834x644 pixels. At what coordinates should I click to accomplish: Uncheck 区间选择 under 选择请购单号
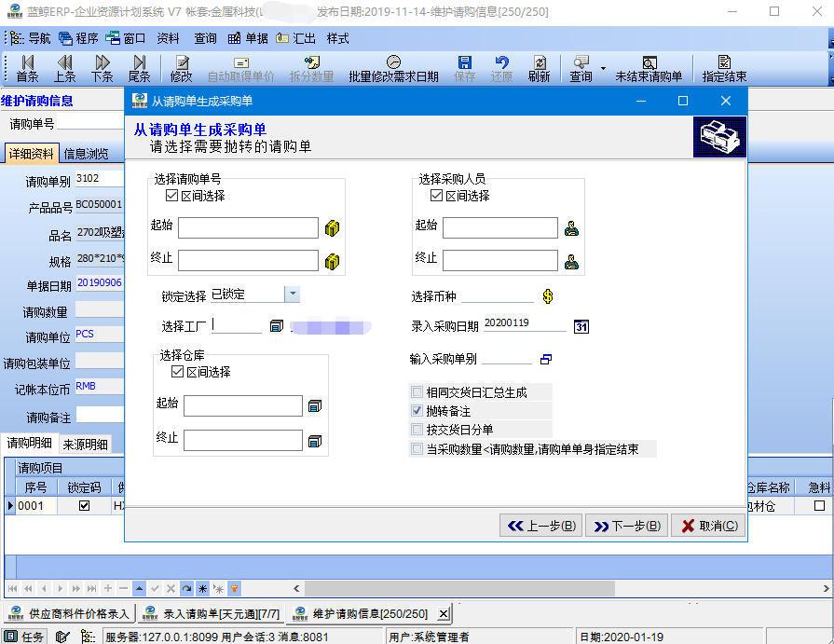171,196
